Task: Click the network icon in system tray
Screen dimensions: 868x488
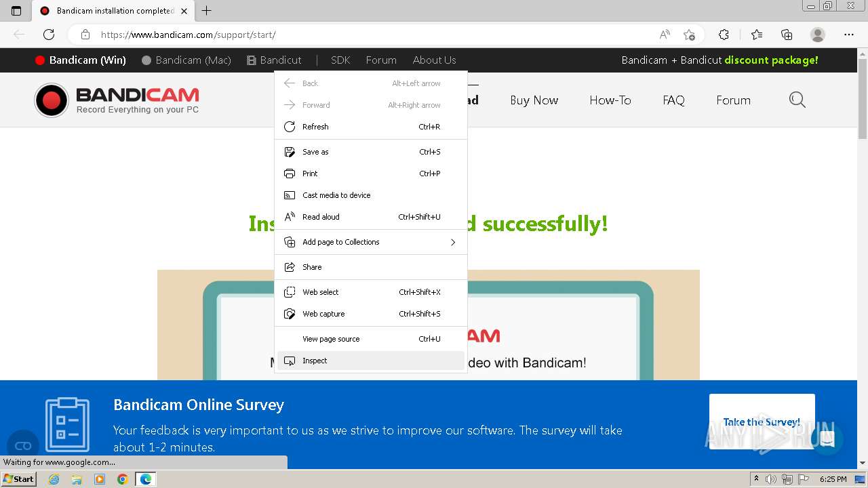Action: pyautogui.click(x=787, y=479)
